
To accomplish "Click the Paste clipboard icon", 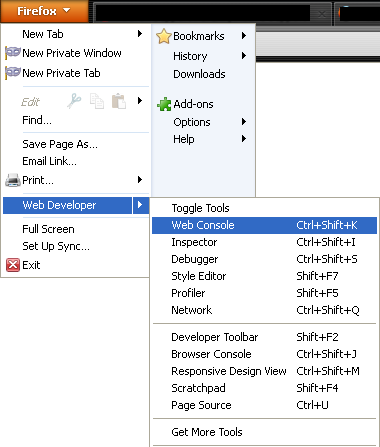I will tap(119, 101).
